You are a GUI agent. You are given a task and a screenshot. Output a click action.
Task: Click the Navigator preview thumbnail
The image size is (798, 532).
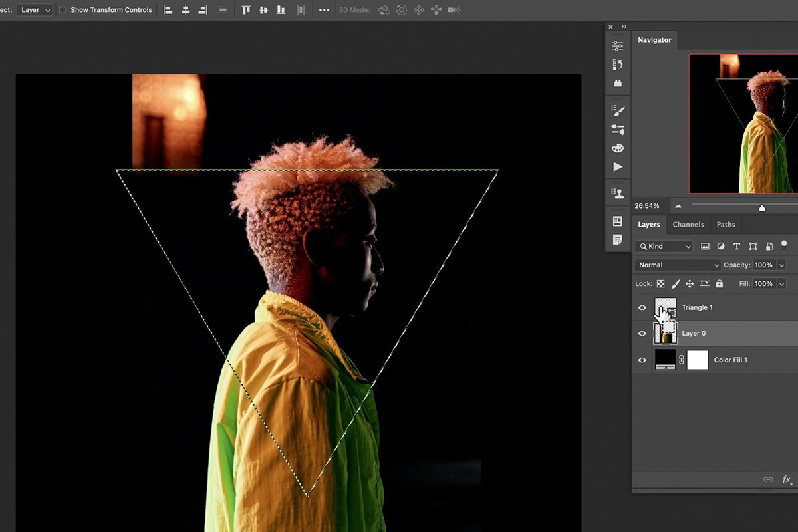(743, 124)
